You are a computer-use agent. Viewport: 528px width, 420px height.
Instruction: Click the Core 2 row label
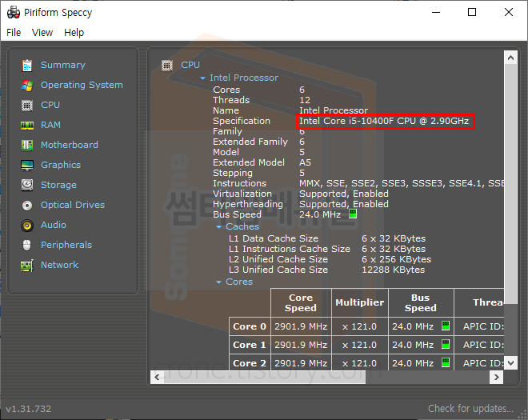[250, 363]
